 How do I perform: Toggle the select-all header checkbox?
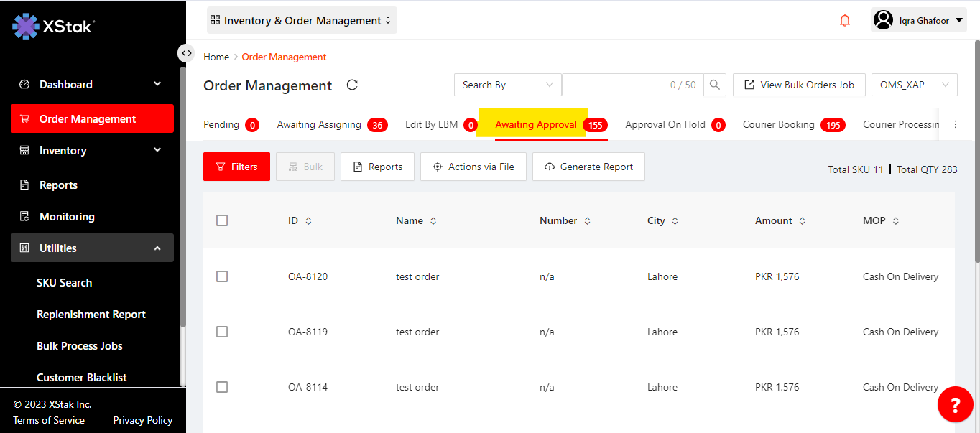tap(222, 220)
